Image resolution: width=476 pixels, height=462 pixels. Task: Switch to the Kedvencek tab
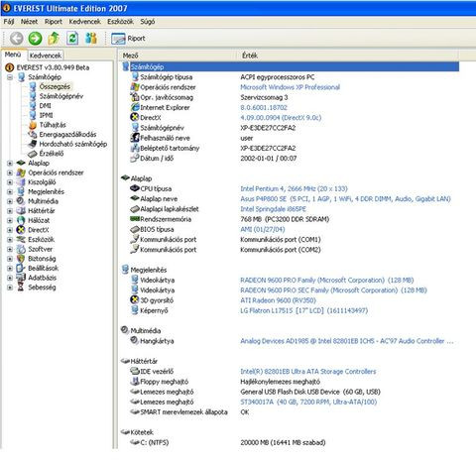coord(46,56)
